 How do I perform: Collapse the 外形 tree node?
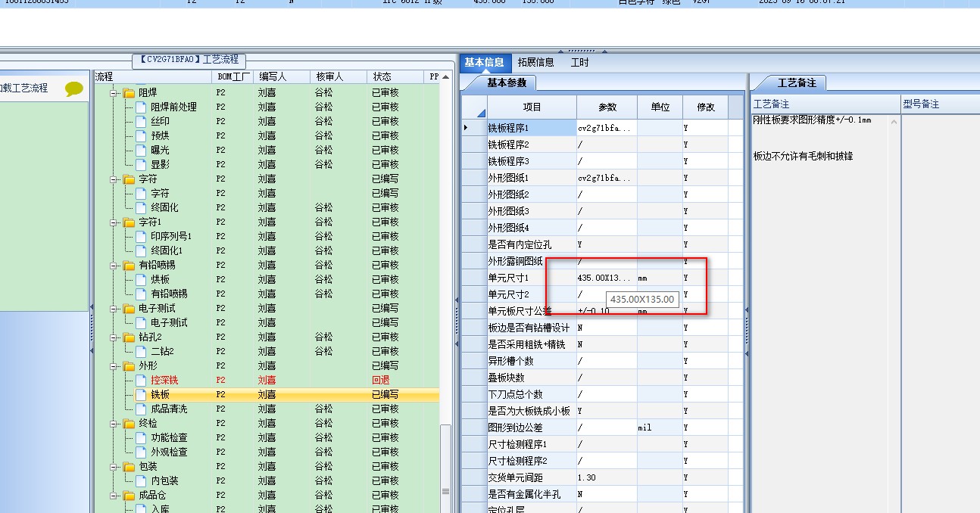pyautogui.click(x=114, y=366)
